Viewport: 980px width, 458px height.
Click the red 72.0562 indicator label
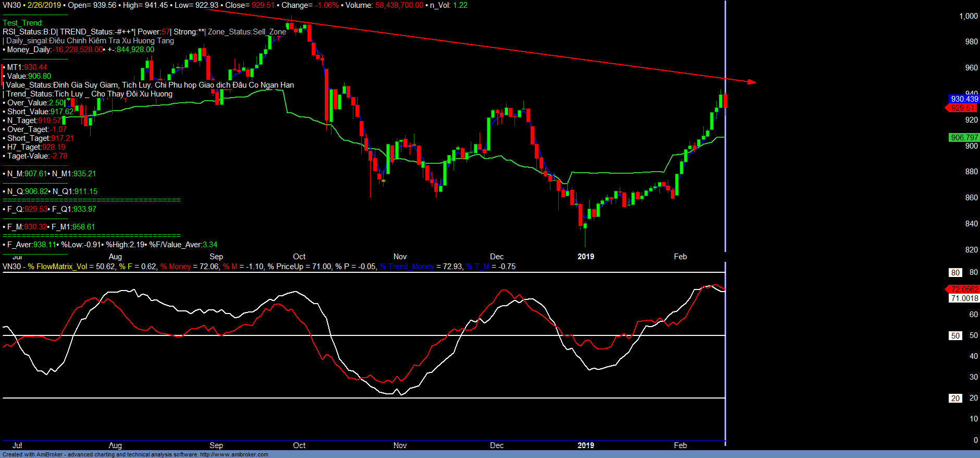pos(964,289)
